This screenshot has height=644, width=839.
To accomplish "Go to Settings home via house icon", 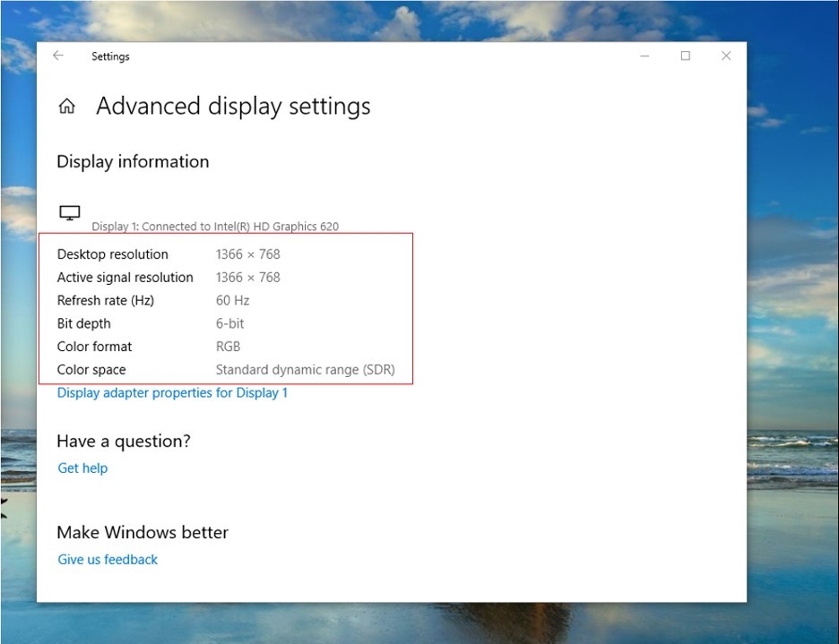I will (x=66, y=107).
